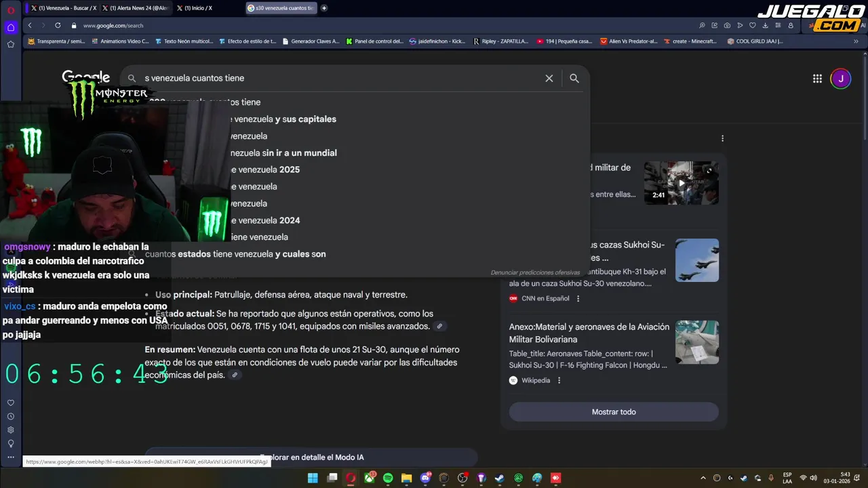868x488 pixels.
Task: Open the Google account avatar J
Action: [x=840, y=79]
